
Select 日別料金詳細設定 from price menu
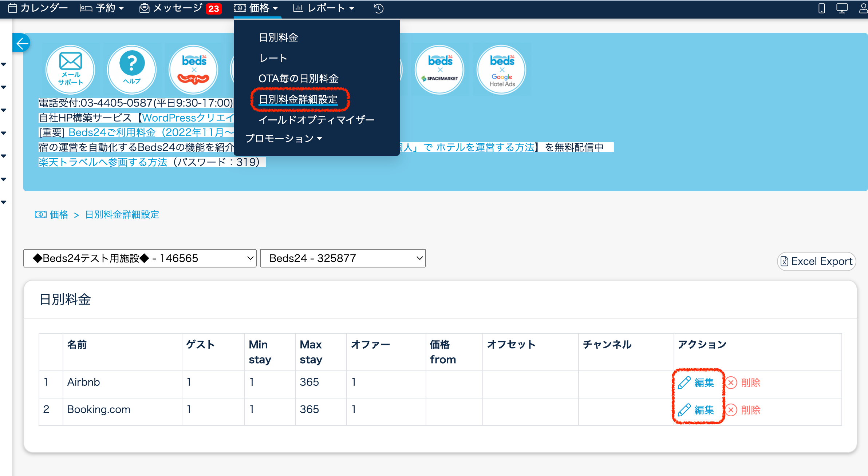[298, 99]
